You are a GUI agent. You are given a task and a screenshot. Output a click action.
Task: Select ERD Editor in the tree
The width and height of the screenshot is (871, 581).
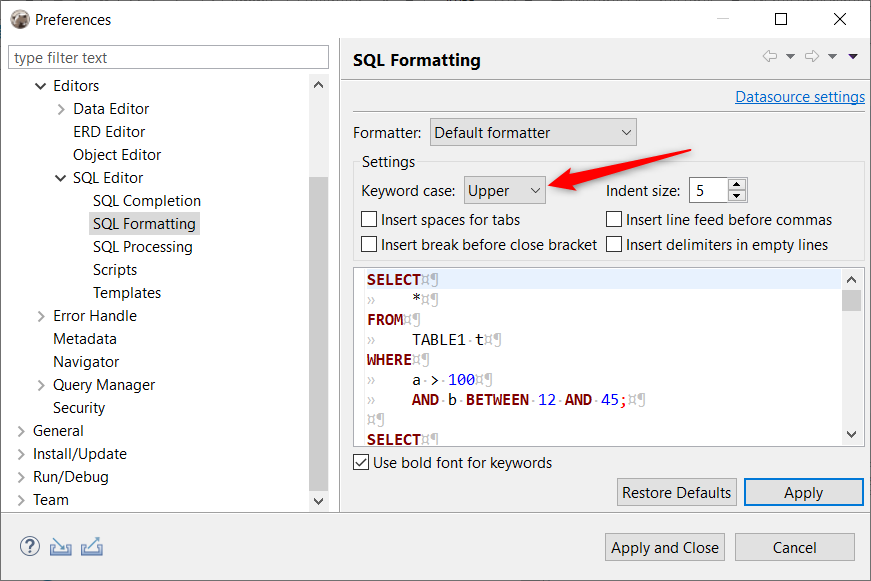[109, 132]
